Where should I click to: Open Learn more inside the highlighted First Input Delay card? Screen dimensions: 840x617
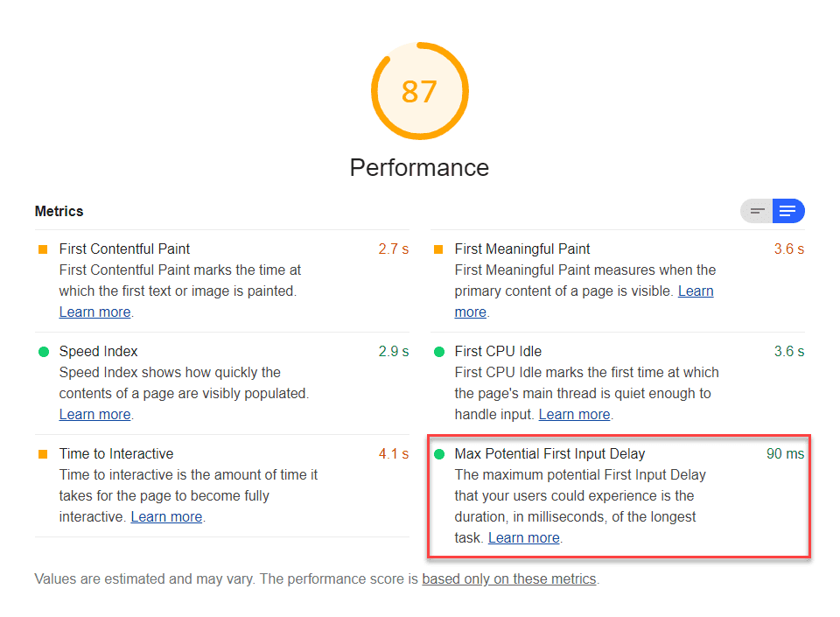(523, 537)
